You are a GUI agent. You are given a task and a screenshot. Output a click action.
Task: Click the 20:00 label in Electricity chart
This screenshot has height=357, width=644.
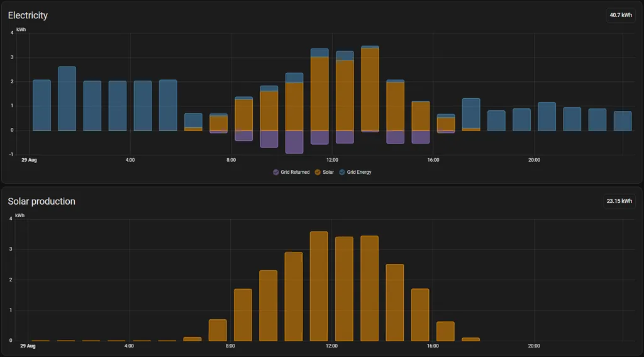[535, 160]
